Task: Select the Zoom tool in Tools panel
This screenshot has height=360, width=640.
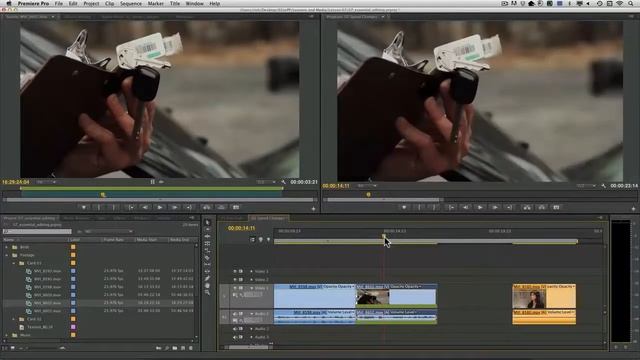Action: coord(207,293)
